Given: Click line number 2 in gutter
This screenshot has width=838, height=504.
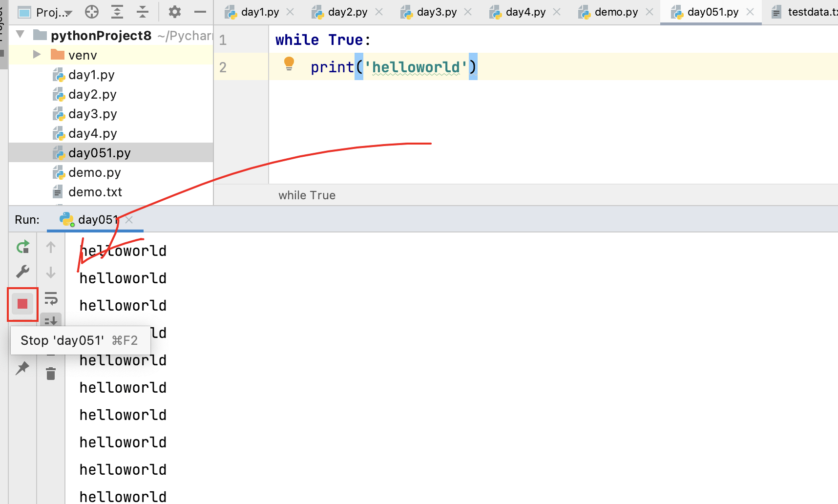Looking at the screenshot, I should 223,67.
